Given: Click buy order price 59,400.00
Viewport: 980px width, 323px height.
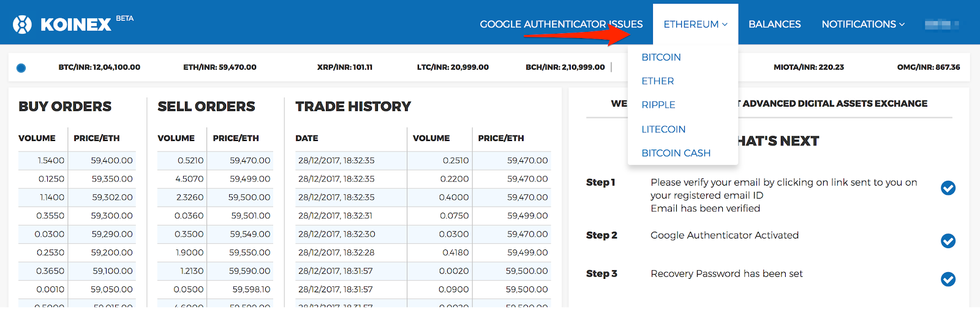Looking at the screenshot, I should (x=112, y=161).
